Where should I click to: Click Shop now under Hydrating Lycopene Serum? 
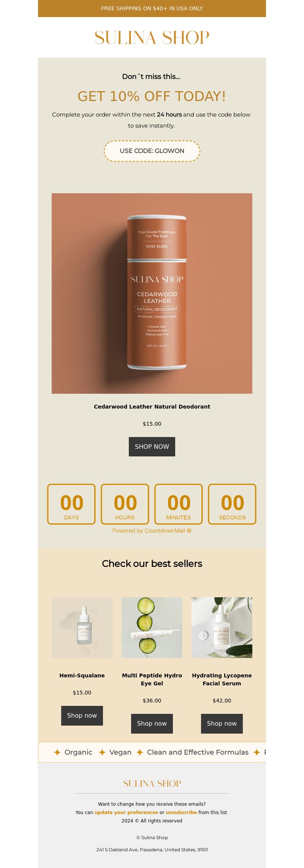(x=222, y=724)
